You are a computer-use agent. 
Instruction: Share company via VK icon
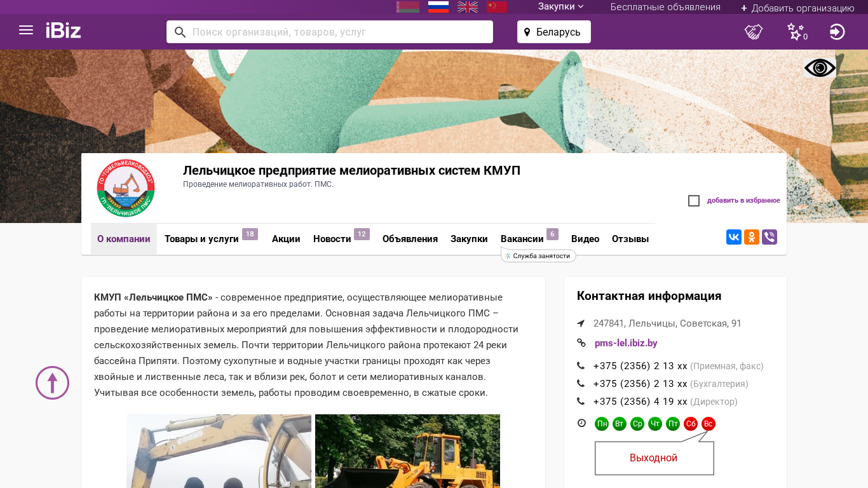734,238
